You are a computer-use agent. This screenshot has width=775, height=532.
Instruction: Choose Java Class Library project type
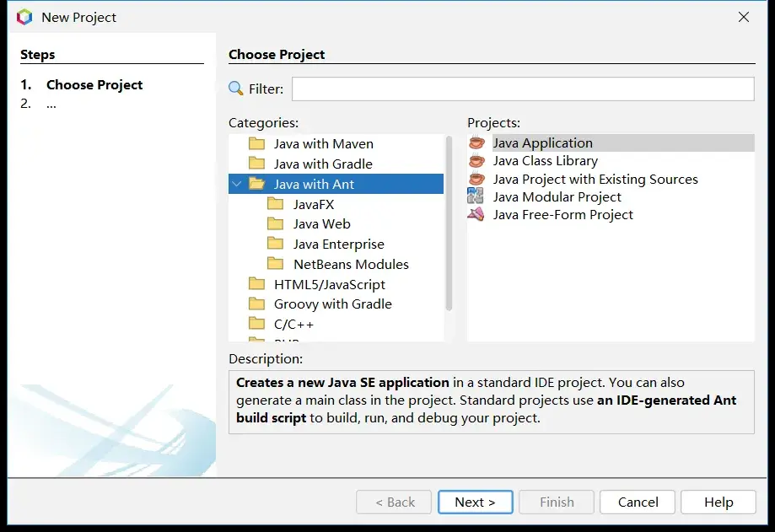[545, 160]
